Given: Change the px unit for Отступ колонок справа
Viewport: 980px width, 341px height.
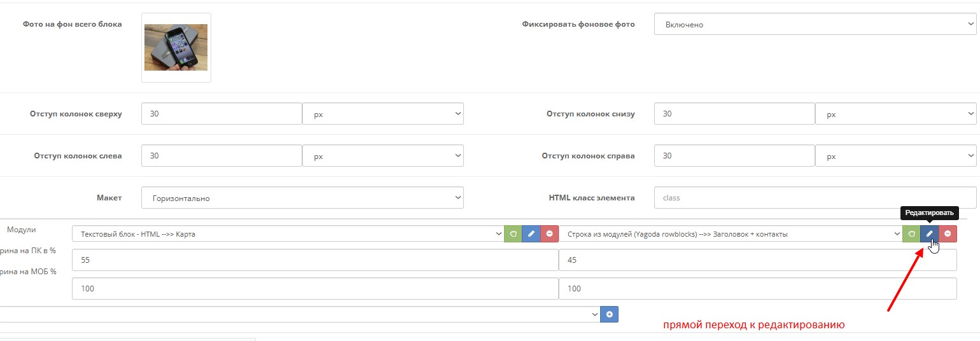Looking at the screenshot, I should (x=896, y=156).
